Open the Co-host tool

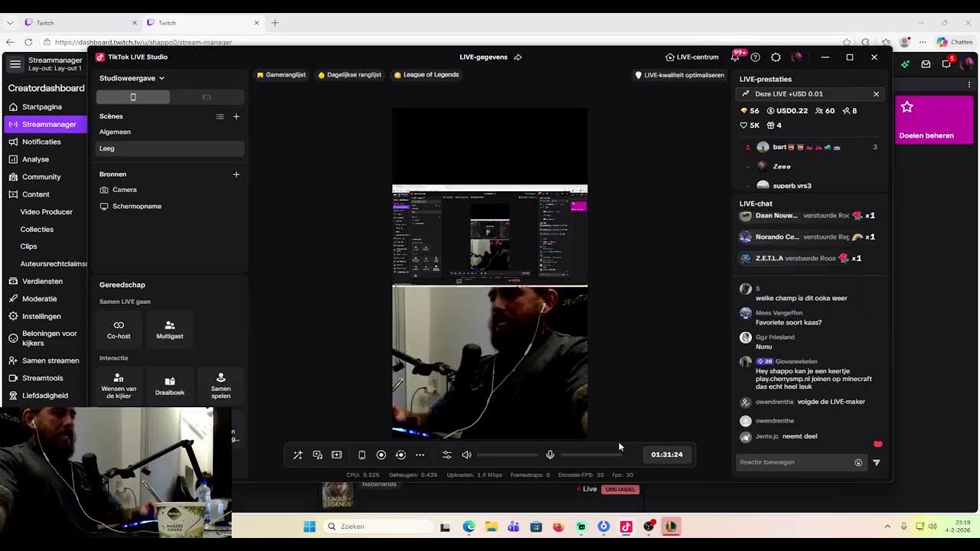click(119, 329)
